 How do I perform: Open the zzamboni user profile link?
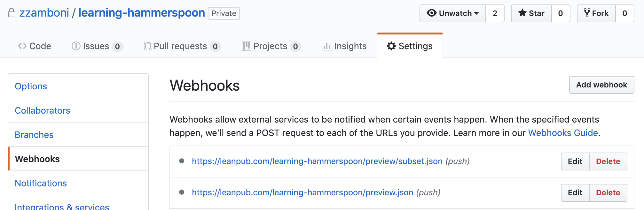(44, 13)
